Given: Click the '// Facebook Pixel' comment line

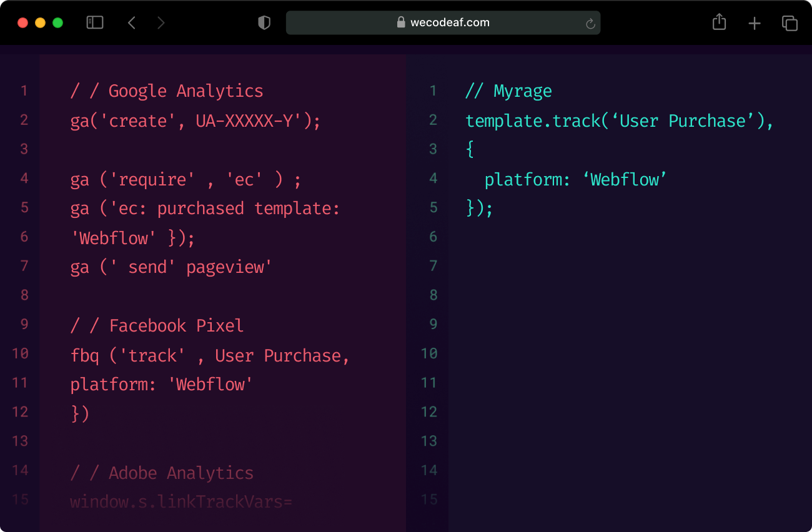Looking at the screenshot, I should 157,326.
